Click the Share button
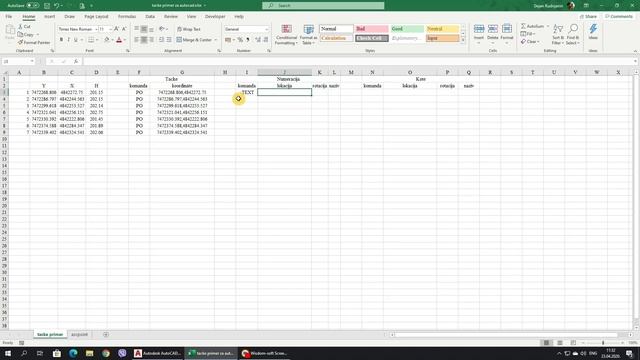 click(588, 17)
